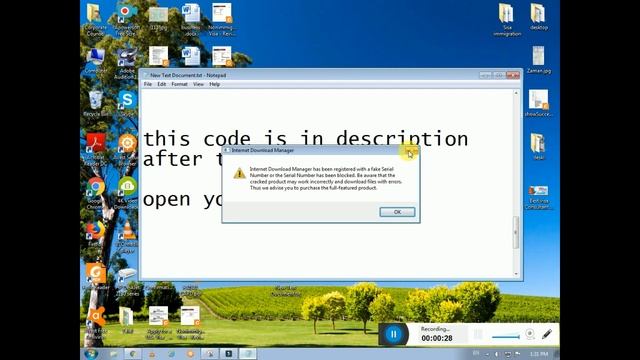Open the Edit menu in Notepad
Image resolution: width=640 pixels, height=360 pixels.
162,84
